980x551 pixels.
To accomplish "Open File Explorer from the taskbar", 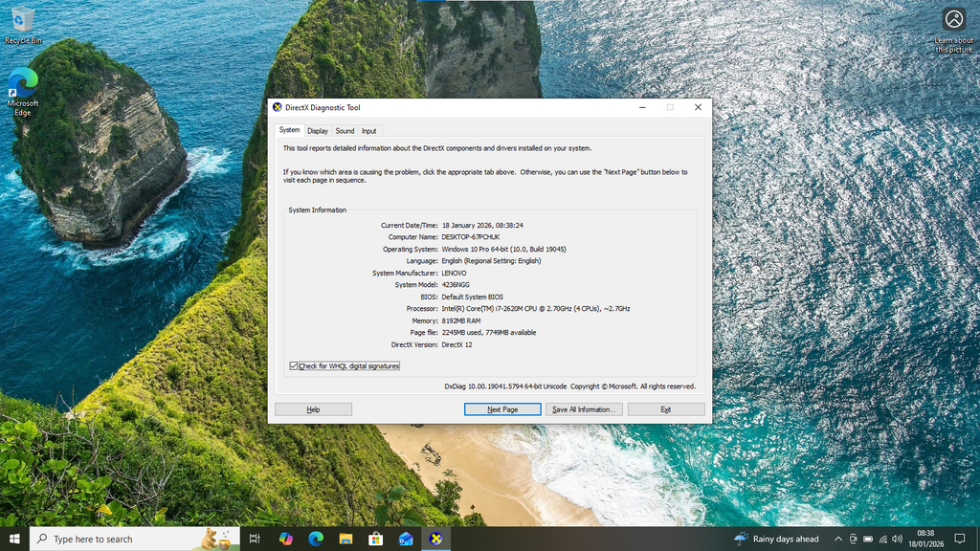I will click(345, 539).
